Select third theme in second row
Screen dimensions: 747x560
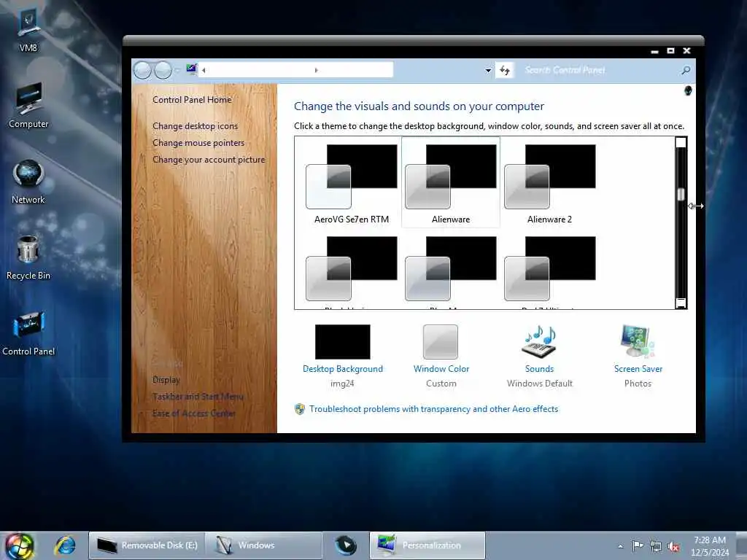pos(550,271)
